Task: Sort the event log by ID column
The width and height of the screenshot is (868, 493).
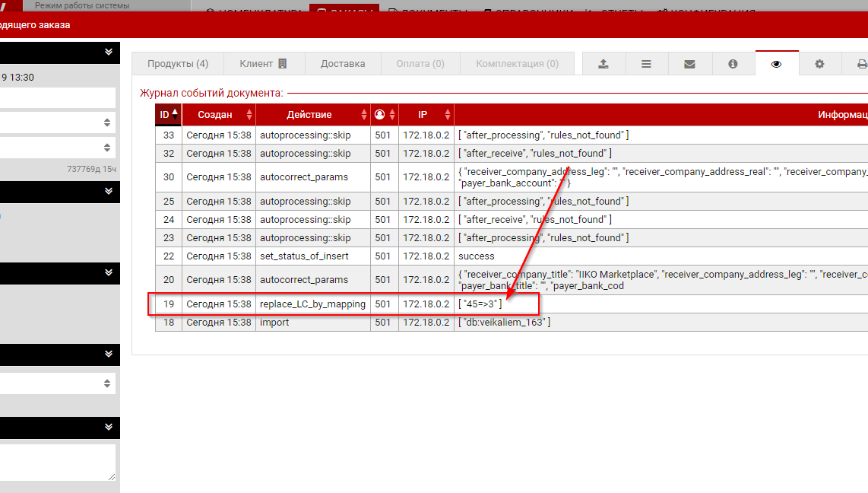Action: 168,115
